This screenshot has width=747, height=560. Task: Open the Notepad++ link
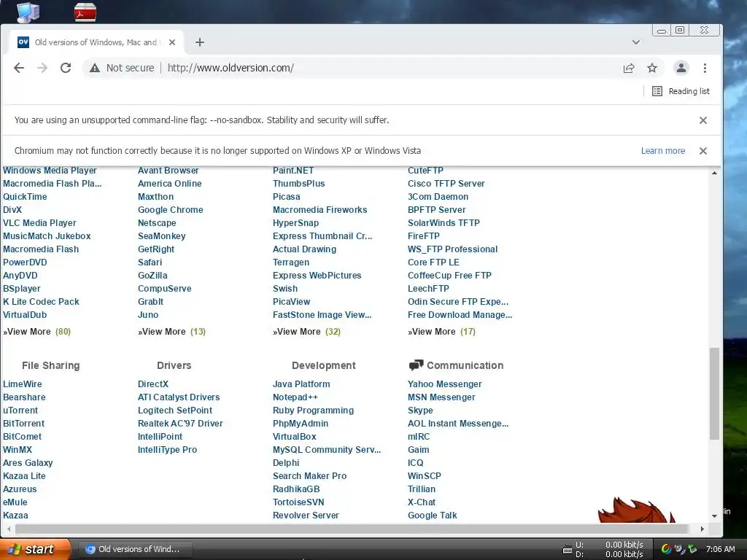pos(295,397)
